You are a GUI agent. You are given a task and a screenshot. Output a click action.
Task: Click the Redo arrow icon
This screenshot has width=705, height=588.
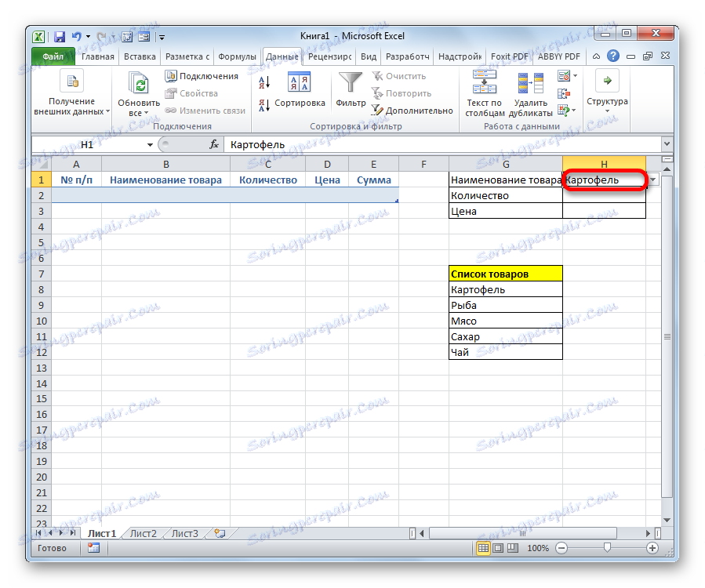[102, 36]
